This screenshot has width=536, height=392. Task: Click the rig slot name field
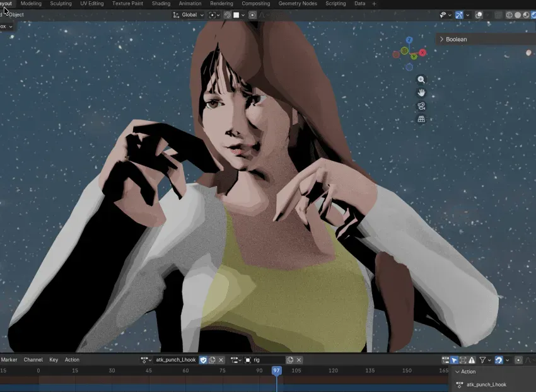(265, 360)
